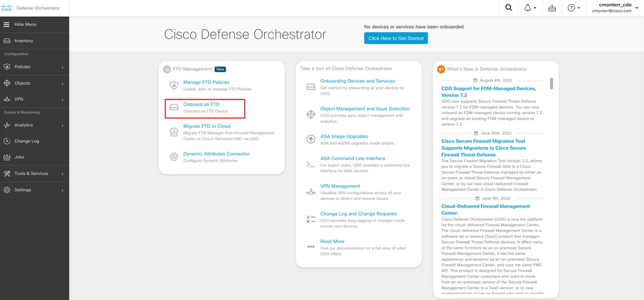
Task: Click the Change Log checklist icon in tour
Action: click(311, 219)
